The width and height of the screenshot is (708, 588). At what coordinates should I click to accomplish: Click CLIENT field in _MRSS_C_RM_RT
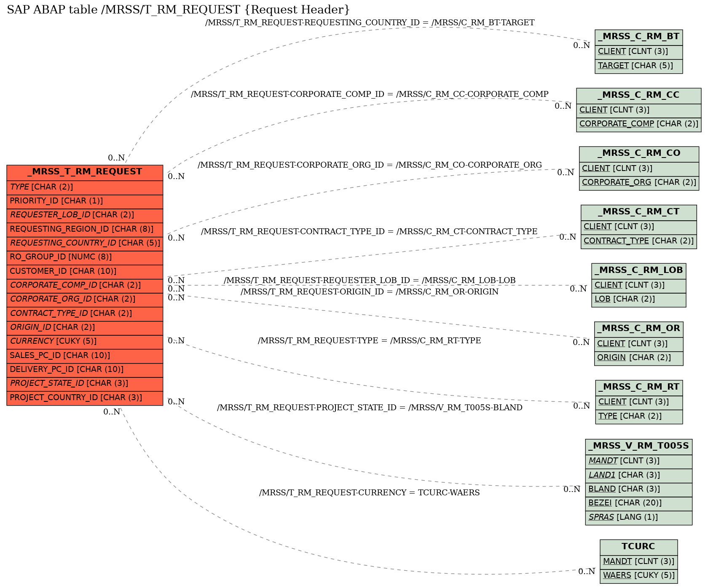[x=638, y=402]
